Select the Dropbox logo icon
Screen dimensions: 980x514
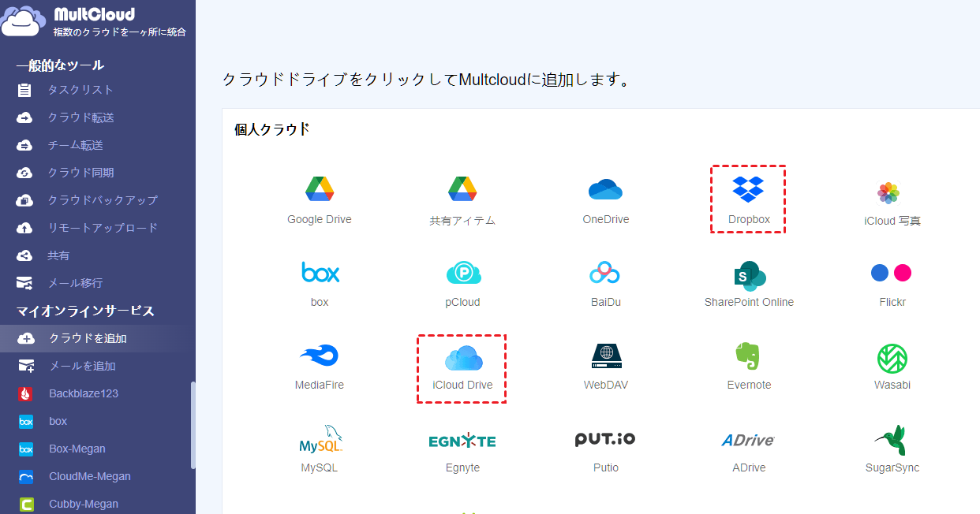pos(748,189)
